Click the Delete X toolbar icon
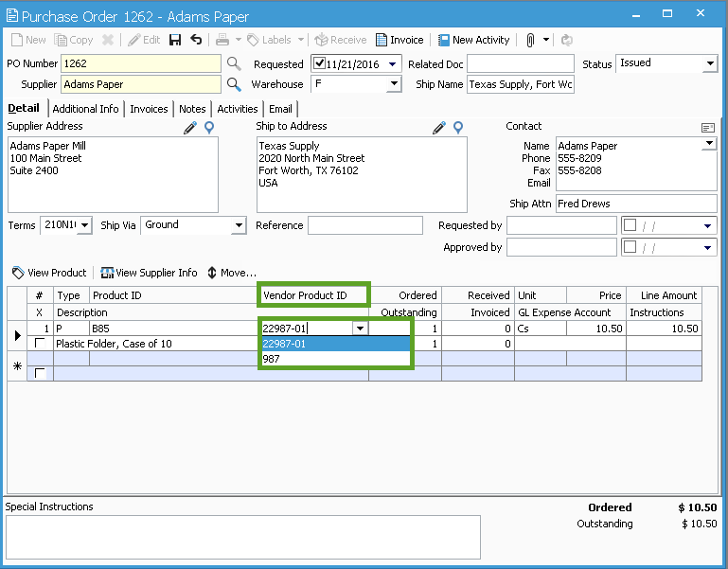 [x=108, y=40]
